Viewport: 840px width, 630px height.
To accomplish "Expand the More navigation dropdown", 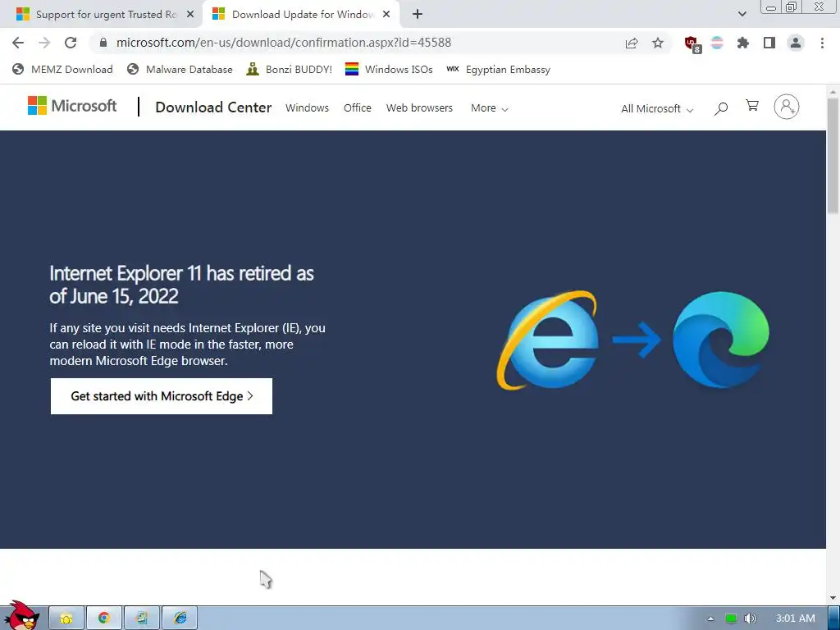I will (489, 108).
